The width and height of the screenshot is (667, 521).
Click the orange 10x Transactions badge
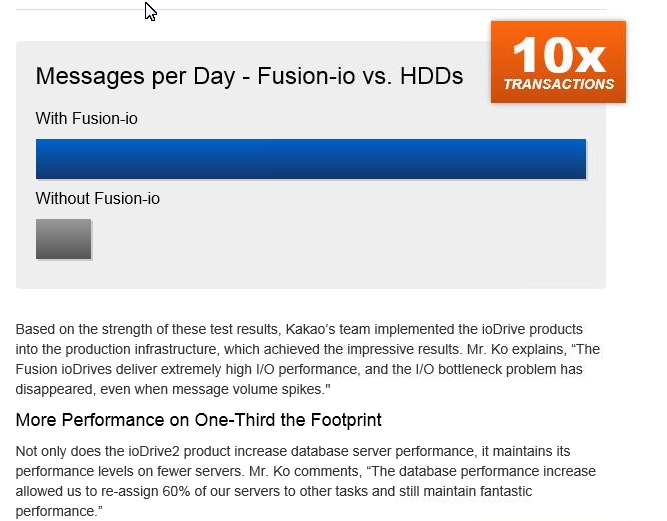[558, 62]
